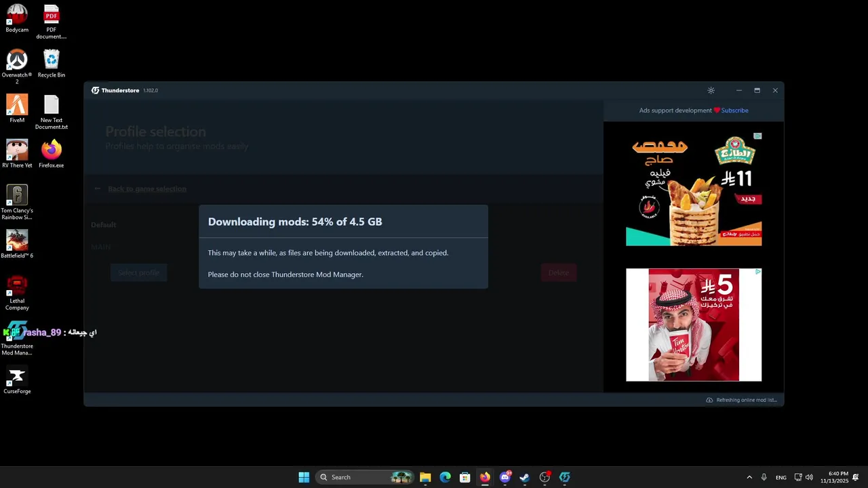Open the clock and calendar flyout

coord(834,477)
